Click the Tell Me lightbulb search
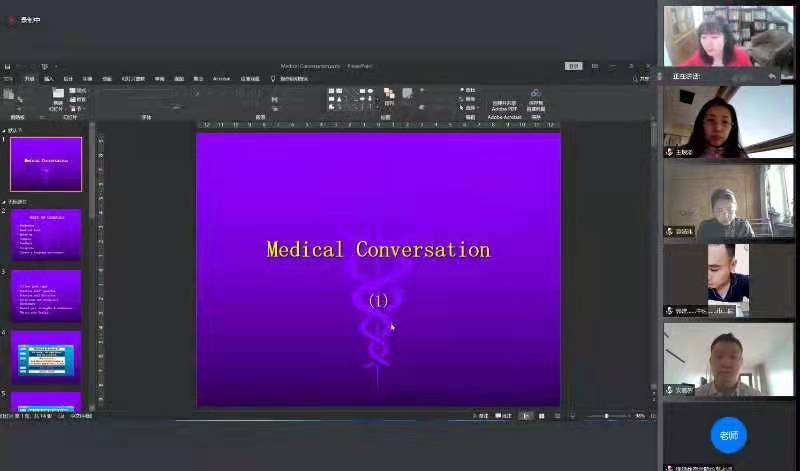Image resolution: width=800 pixels, height=471 pixels. [273, 78]
